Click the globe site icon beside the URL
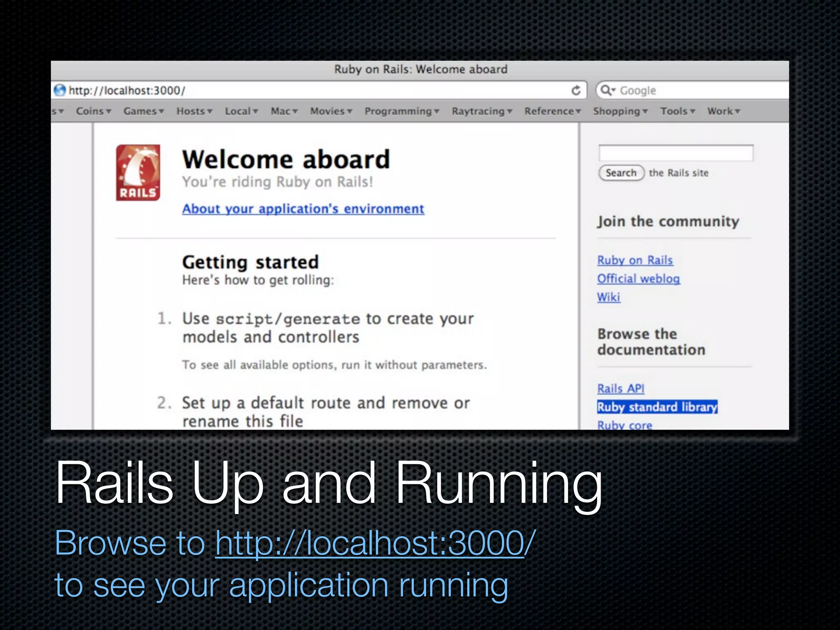Image resolution: width=840 pixels, height=630 pixels. point(60,90)
